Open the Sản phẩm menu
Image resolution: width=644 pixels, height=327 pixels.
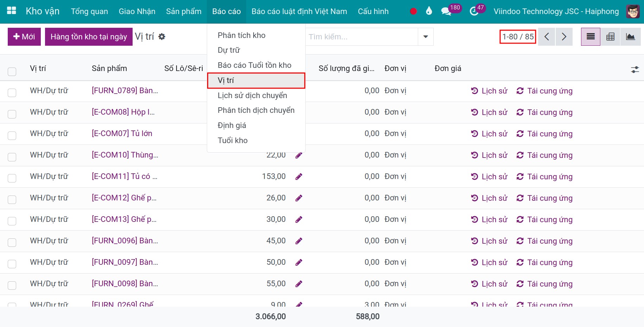click(x=184, y=11)
